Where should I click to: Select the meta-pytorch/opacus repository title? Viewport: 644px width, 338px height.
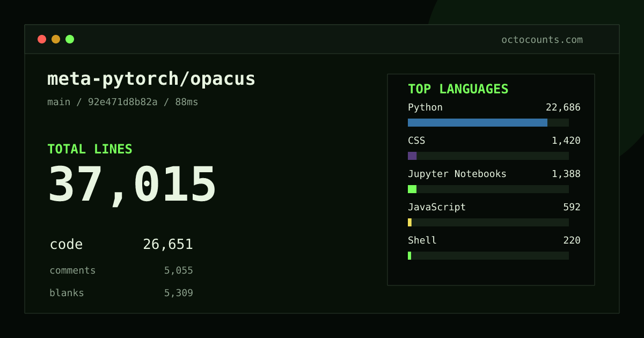[x=151, y=79]
